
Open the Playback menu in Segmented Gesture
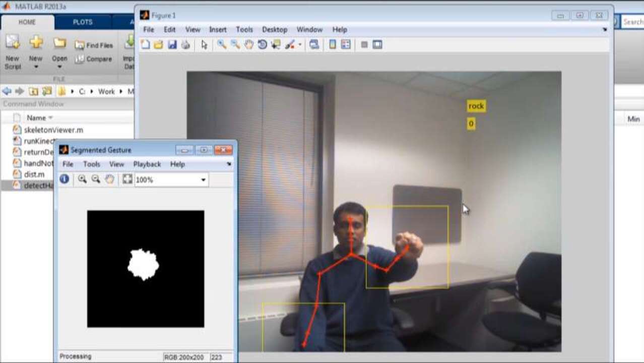[x=147, y=164]
